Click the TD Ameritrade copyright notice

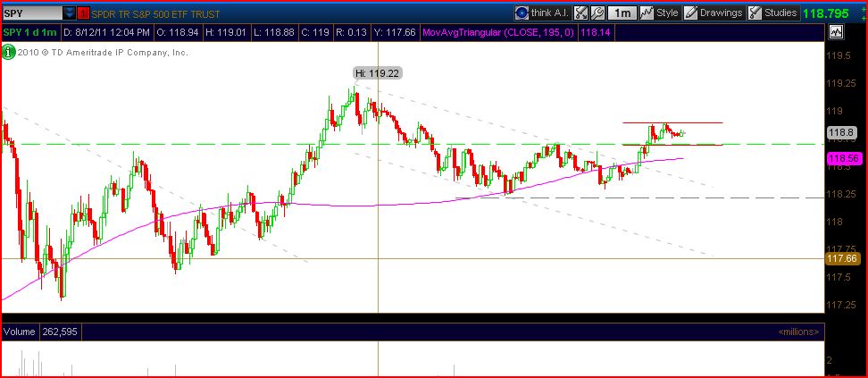point(103,53)
